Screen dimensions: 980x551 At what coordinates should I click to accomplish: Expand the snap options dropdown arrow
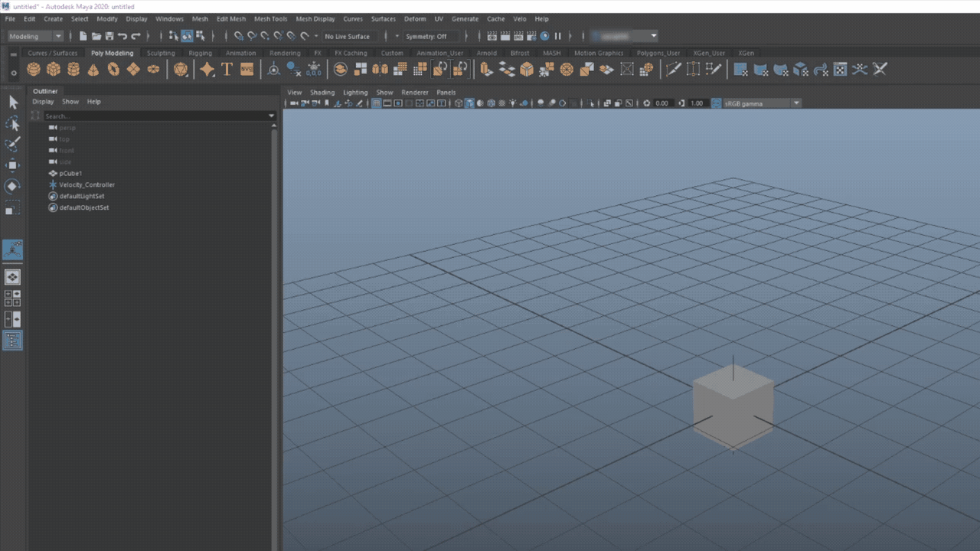point(315,36)
